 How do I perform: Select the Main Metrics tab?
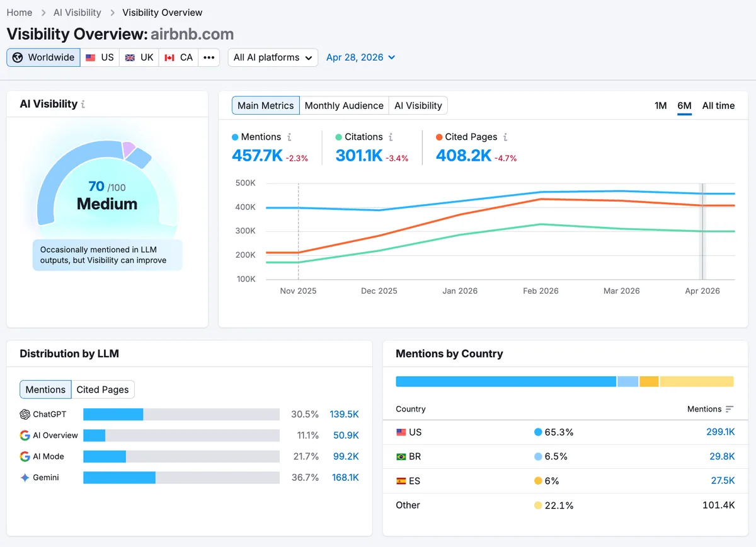(x=266, y=105)
